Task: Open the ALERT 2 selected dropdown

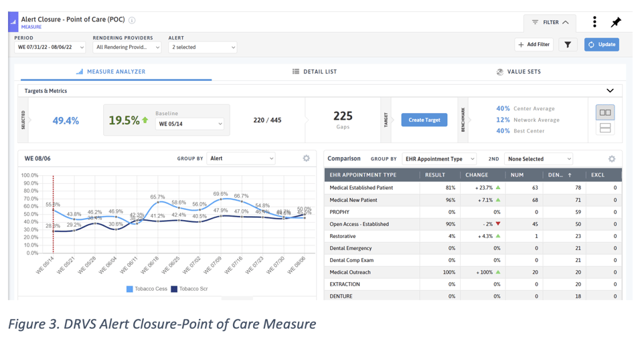Action: point(202,47)
